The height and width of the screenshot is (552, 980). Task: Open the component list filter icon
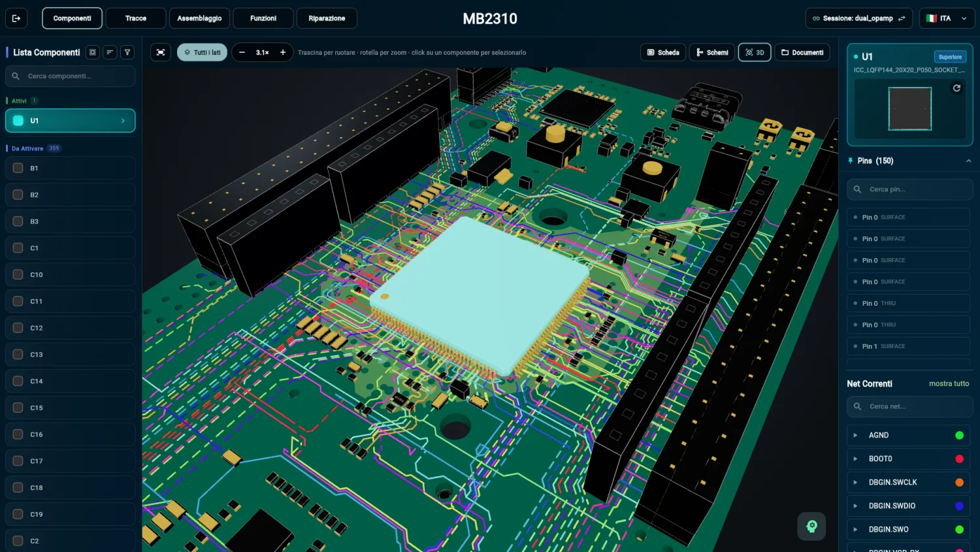click(x=127, y=52)
